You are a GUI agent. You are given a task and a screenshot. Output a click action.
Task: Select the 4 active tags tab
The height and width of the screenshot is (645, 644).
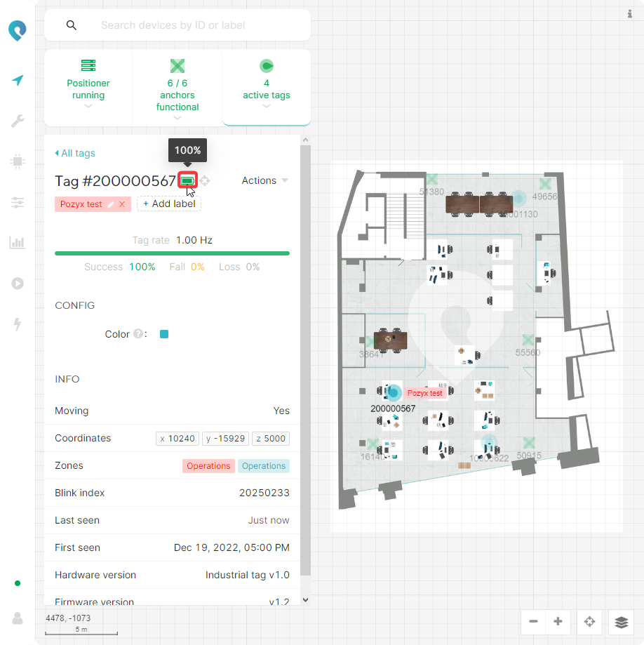click(x=267, y=88)
